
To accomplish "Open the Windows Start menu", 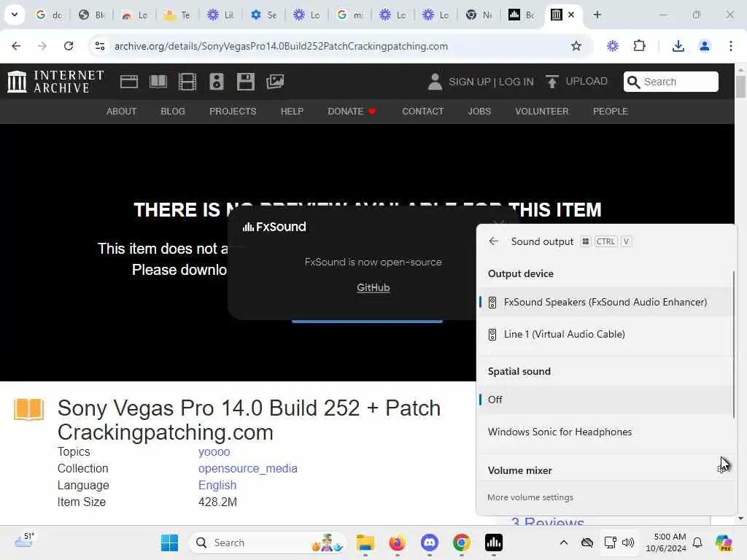I will click(x=169, y=542).
